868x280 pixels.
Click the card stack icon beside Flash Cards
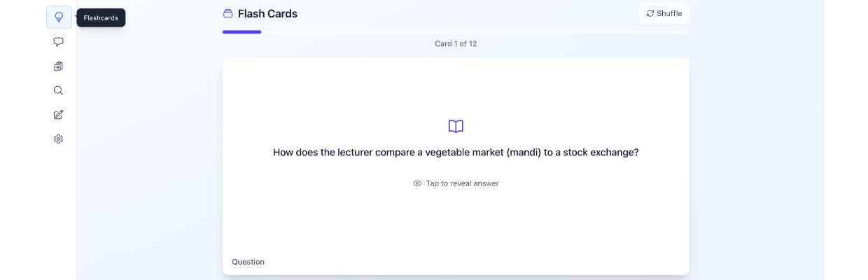click(x=227, y=13)
